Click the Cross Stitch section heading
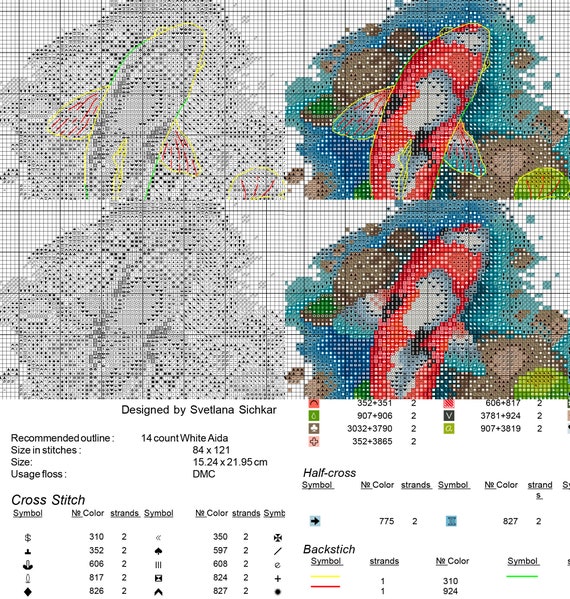 (x=48, y=500)
